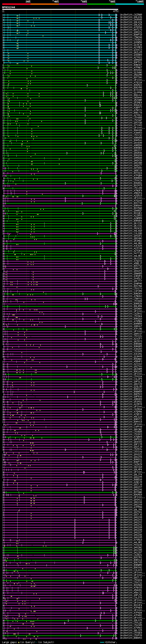This screenshot has height=644, width=146.
Task: Select the query label BP031244
Action: point(8,7)
